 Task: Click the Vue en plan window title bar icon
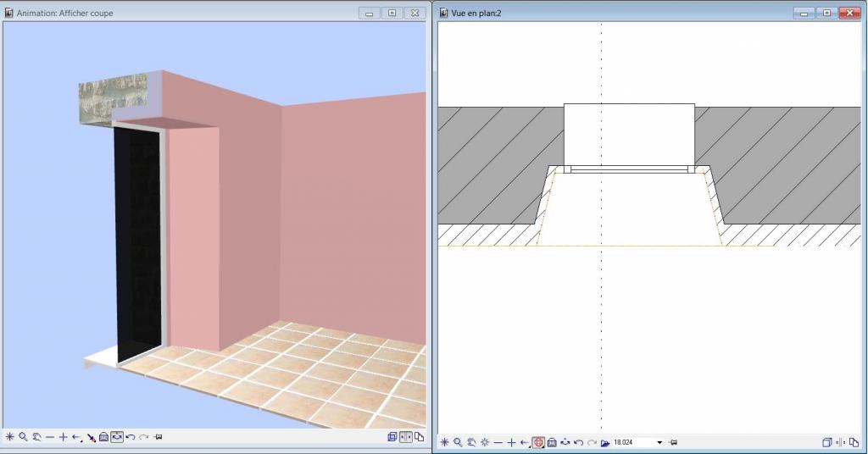443,13
